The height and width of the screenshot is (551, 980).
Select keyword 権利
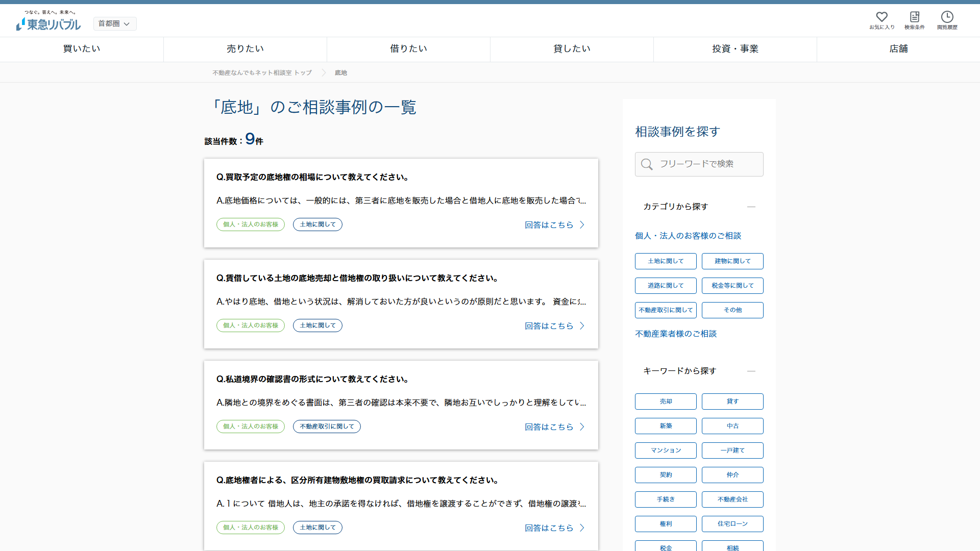(x=666, y=524)
